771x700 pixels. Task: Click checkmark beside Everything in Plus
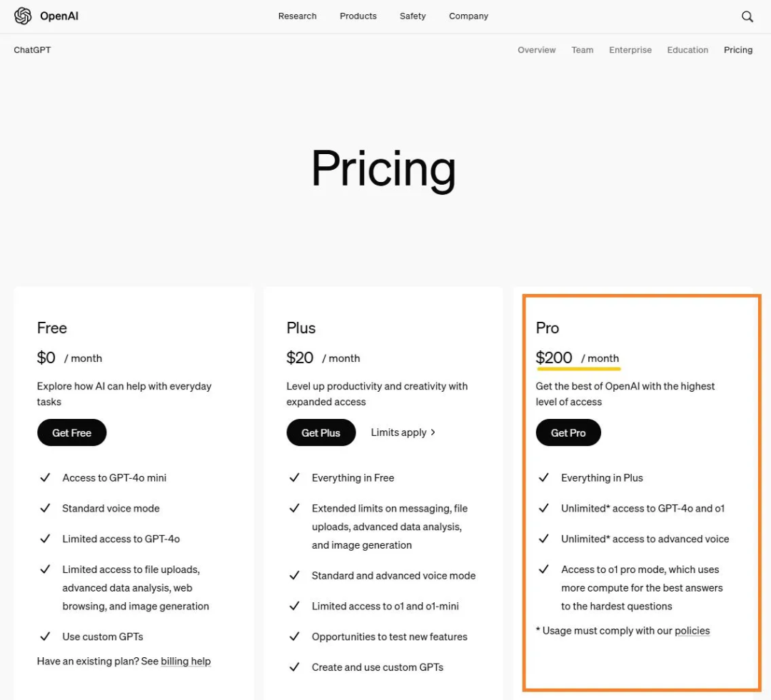point(543,477)
